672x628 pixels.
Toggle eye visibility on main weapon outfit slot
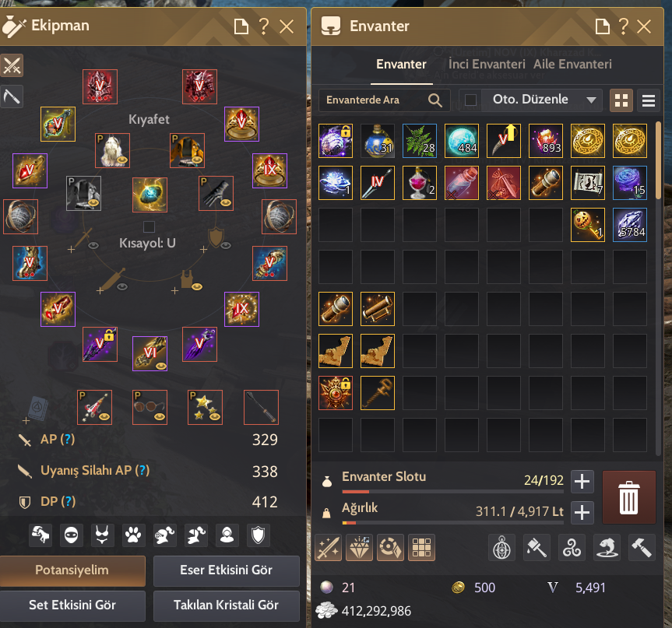(x=93, y=245)
